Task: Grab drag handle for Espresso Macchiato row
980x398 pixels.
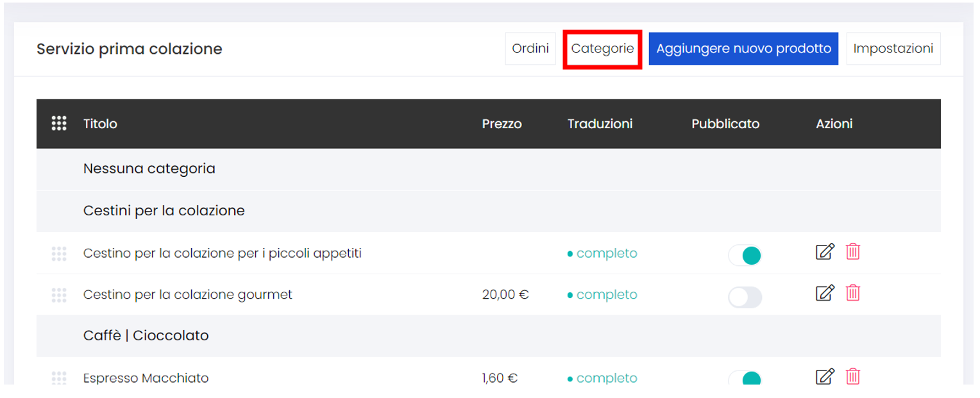Action: (59, 378)
